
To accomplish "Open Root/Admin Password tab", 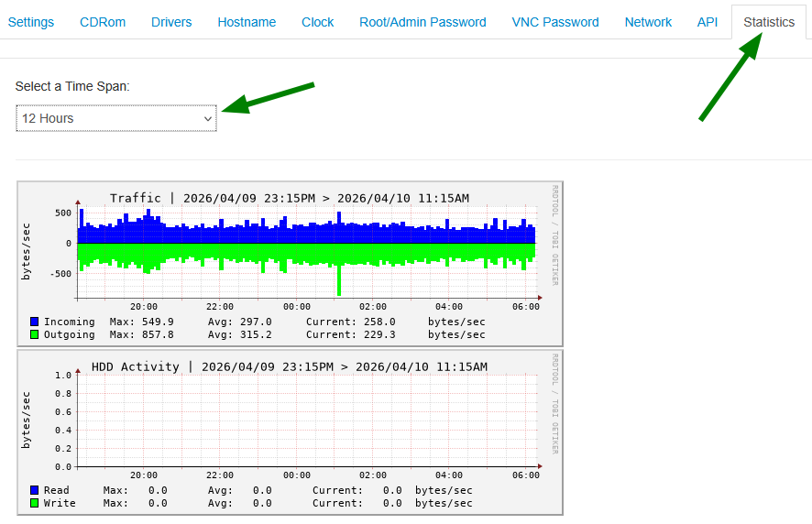I will pos(422,22).
